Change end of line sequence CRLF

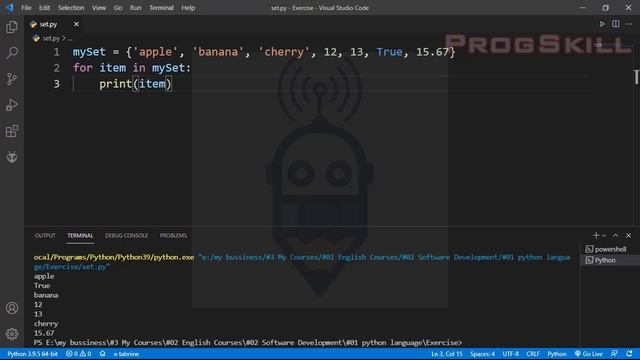pos(533,354)
